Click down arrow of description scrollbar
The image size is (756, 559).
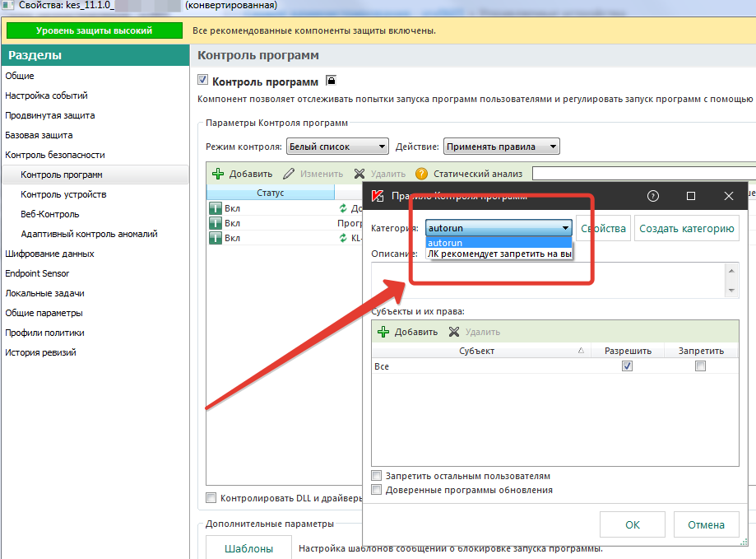[731, 291]
